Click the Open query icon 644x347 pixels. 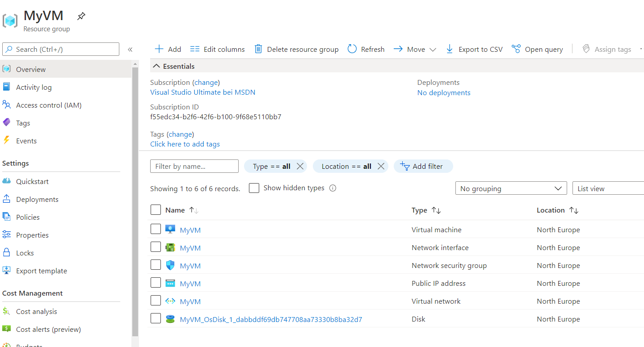[517, 49]
